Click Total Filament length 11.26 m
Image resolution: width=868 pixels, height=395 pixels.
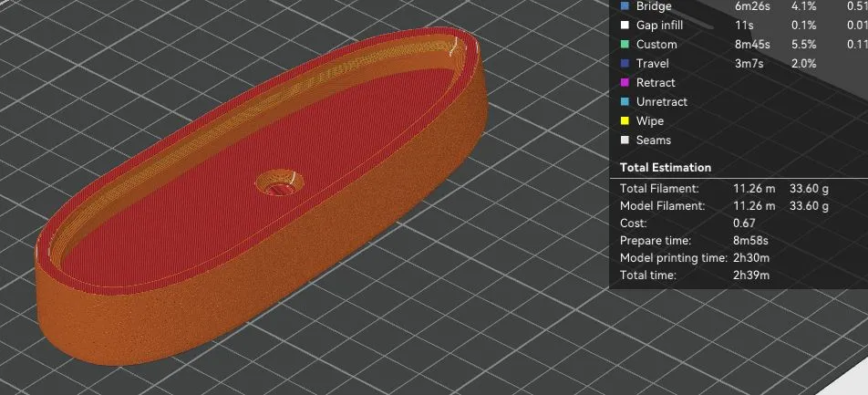click(755, 188)
